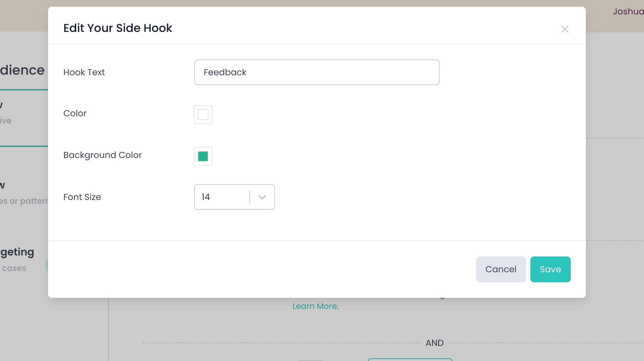Open the green Background Color swatch
The image size is (644, 361).
[203, 156]
